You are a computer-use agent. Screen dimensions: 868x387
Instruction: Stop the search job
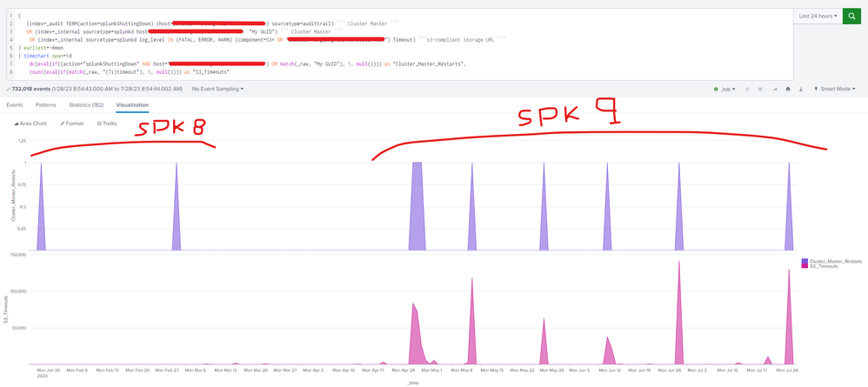point(760,89)
